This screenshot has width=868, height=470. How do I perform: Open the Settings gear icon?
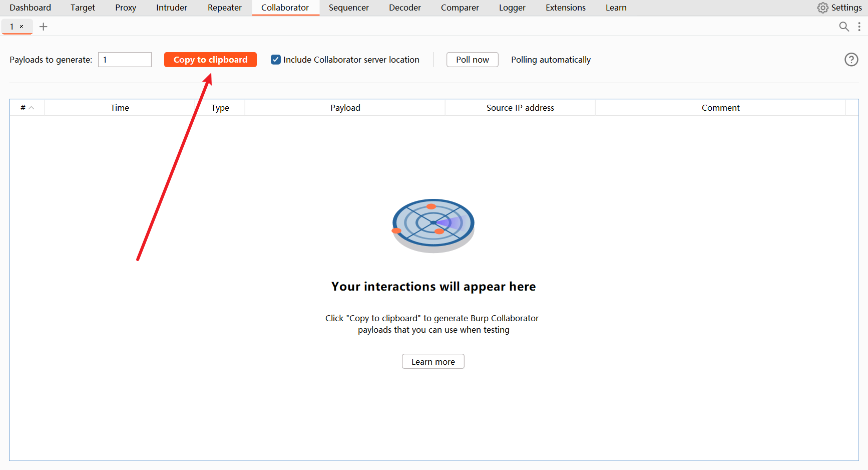[x=822, y=8]
